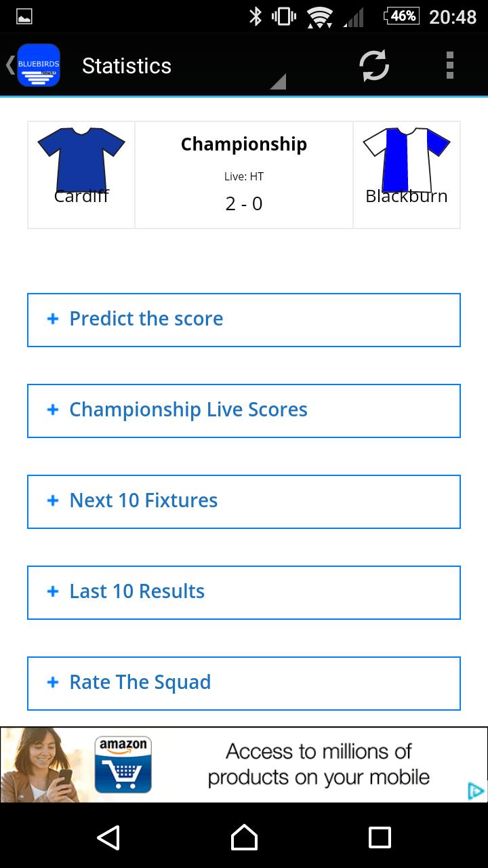Tap the Amazon shopping cart ad icon
The height and width of the screenshot is (868, 488).
pos(123,765)
